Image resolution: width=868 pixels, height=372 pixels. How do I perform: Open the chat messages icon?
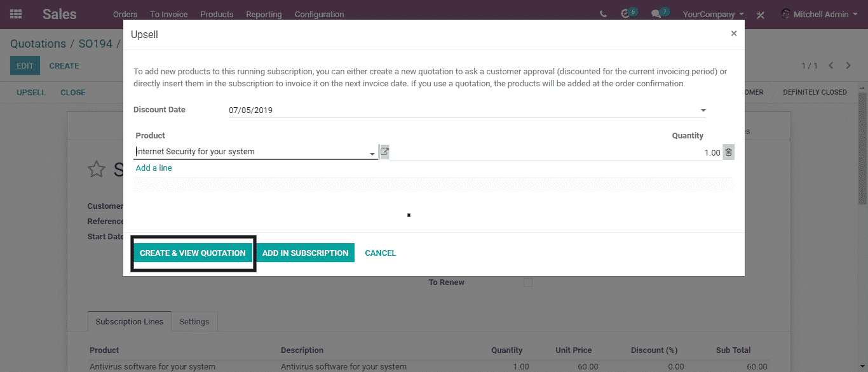656,14
